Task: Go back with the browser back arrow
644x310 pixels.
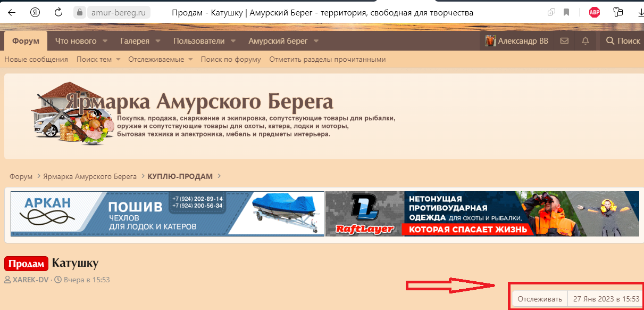Action: coord(11,12)
